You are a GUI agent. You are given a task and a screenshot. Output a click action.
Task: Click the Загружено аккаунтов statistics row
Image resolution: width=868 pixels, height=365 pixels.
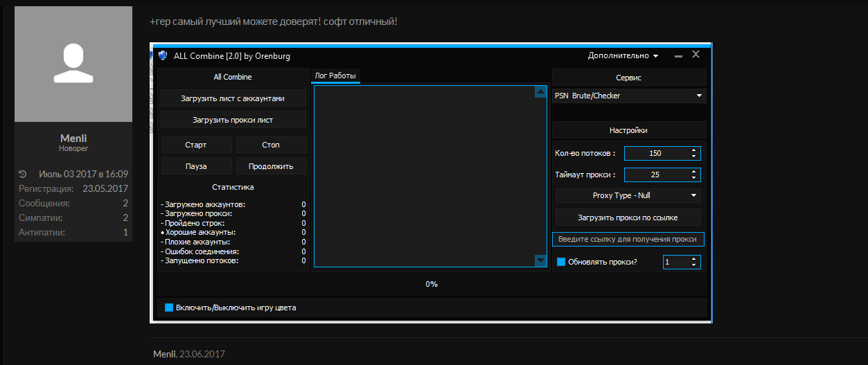coord(233,204)
